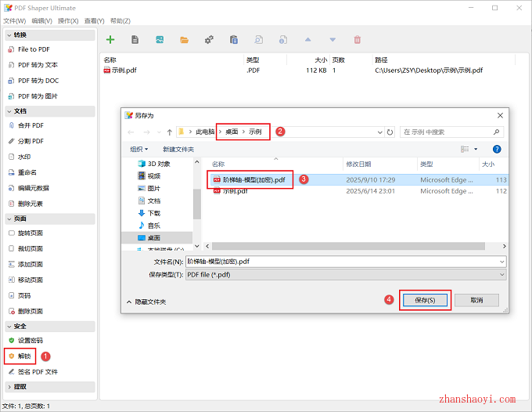
Task: Select 水印 sidebar item
Action: tap(23, 157)
